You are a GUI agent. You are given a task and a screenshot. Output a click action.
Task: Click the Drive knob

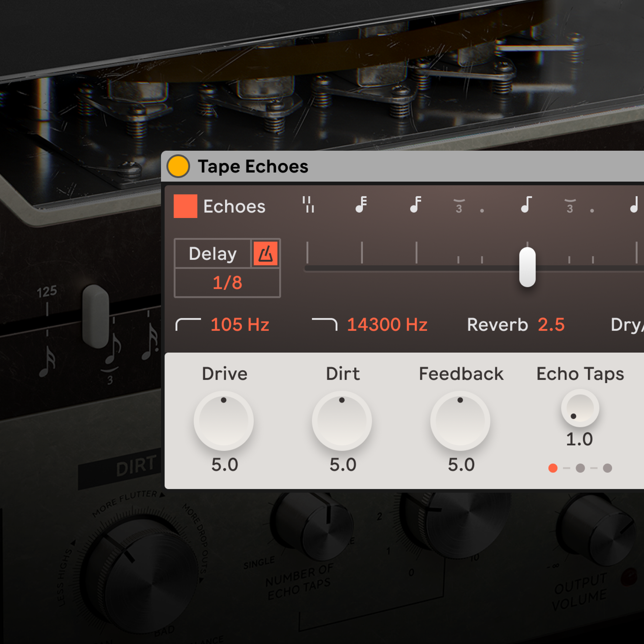(224, 421)
